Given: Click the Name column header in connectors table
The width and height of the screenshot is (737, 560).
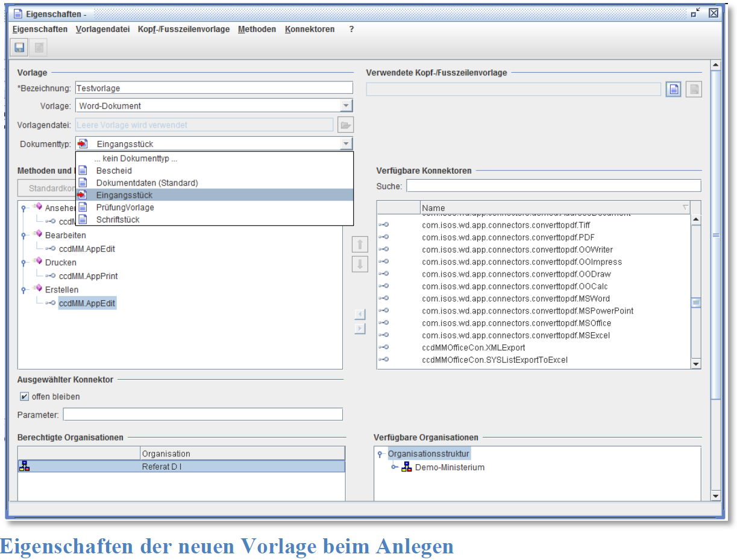Looking at the screenshot, I should (554, 208).
